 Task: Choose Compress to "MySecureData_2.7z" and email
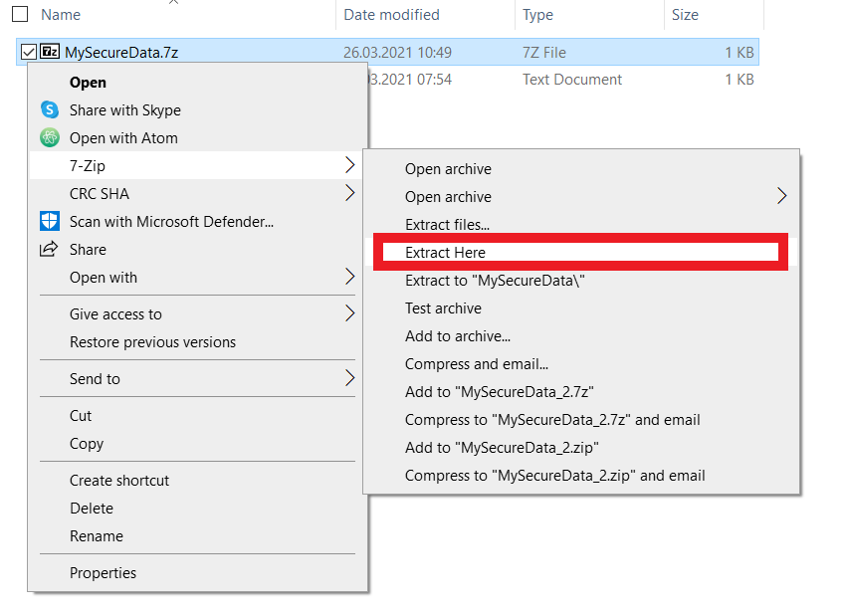click(581, 420)
